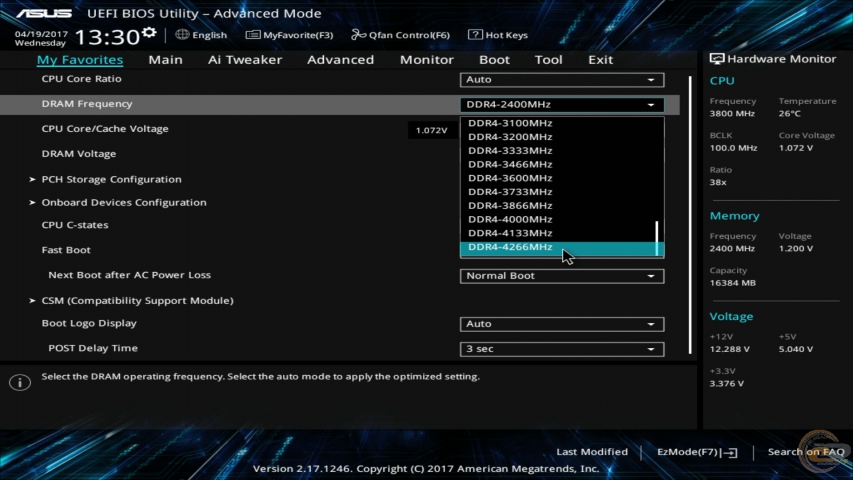Image resolution: width=853 pixels, height=480 pixels.
Task: Go to the Advanced tab
Action: tap(341, 60)
